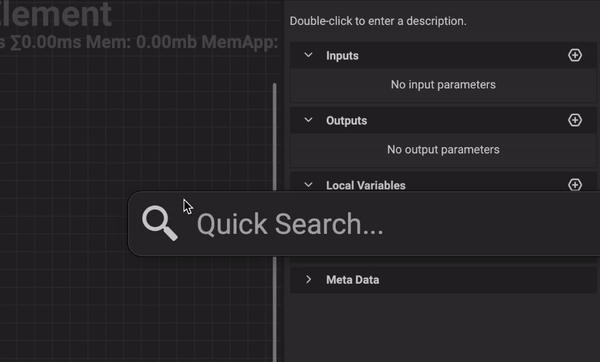The image size is (600, 362).
Task: Click the magnifying glass search icon
Action: coord(160,223)
